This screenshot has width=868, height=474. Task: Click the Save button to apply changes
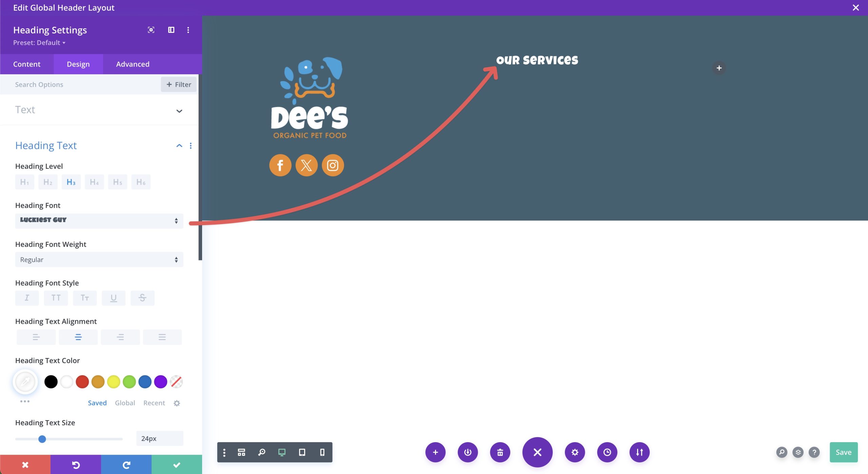(844, 452)
